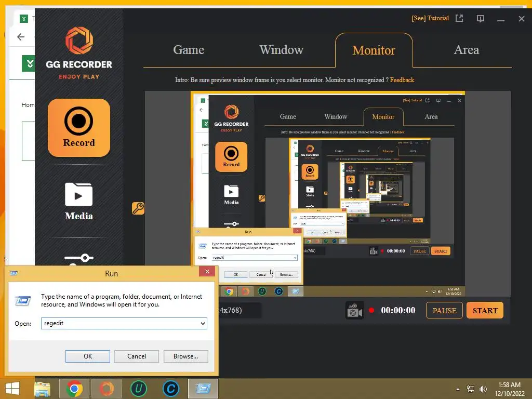Click the green U app taskbar icon

coord(138,389)
